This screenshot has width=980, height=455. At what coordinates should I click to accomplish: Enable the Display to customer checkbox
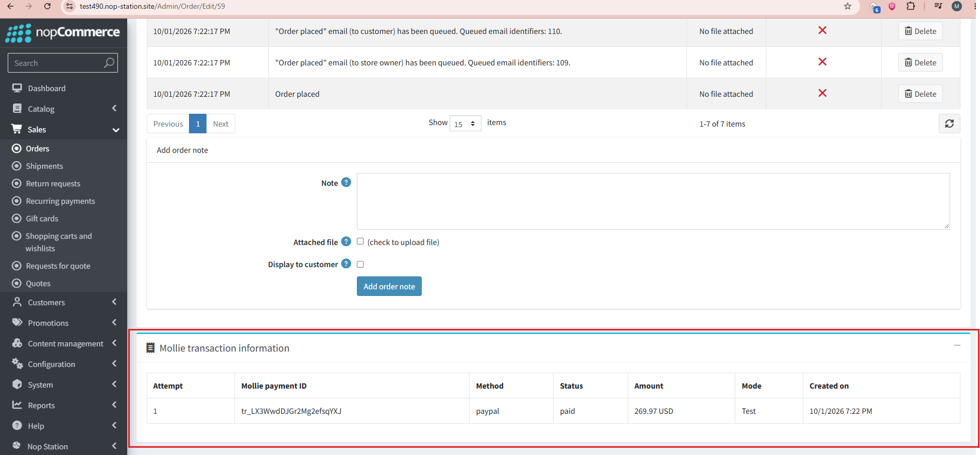click(x=360, y=264)
